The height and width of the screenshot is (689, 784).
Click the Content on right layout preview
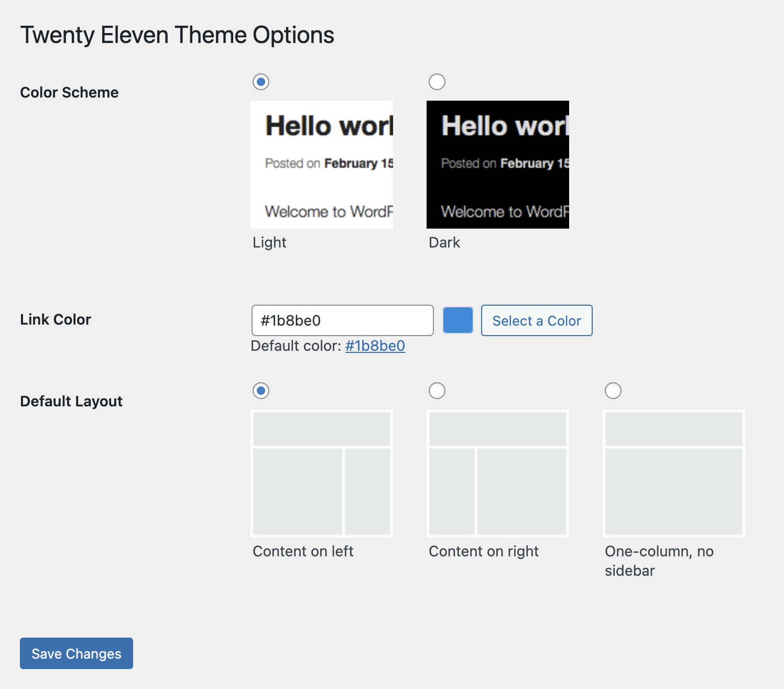click(x=497, y=472)
